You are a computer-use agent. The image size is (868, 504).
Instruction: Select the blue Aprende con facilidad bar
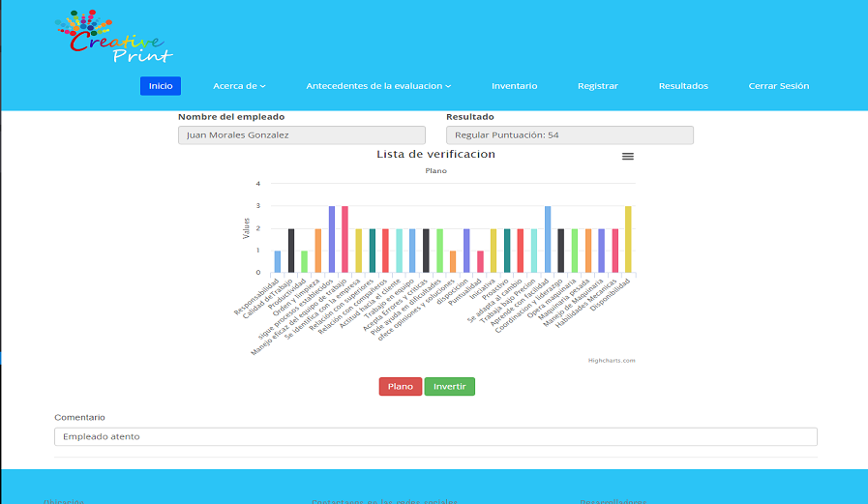[x=548, y=240]
